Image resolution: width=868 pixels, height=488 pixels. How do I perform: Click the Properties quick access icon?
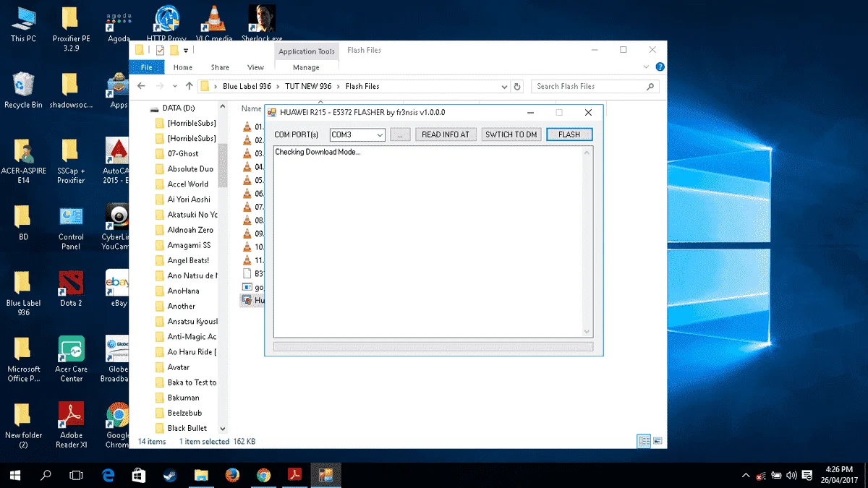[160, 50]
